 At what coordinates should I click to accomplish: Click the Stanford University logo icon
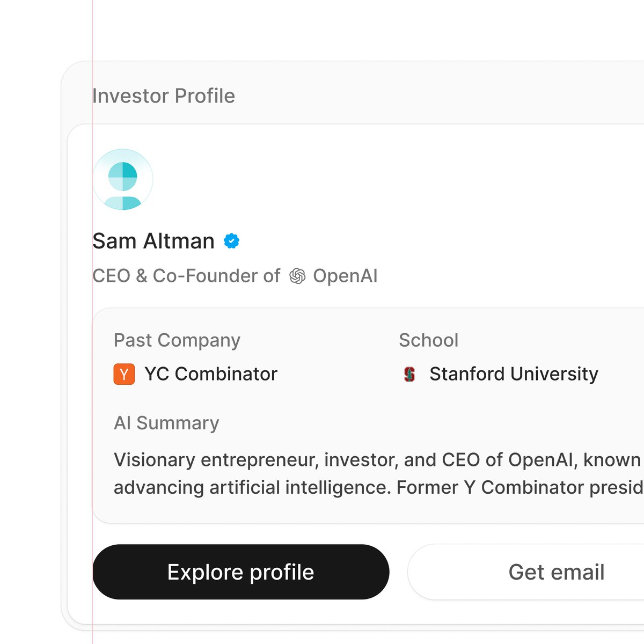pos(409,374)
